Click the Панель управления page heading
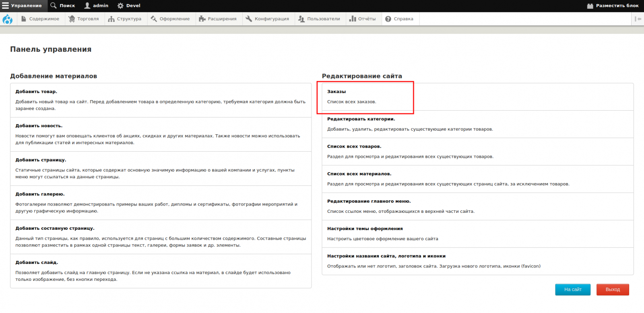The width and height of the screenshot is (644, 313). [x=51, y=49]
